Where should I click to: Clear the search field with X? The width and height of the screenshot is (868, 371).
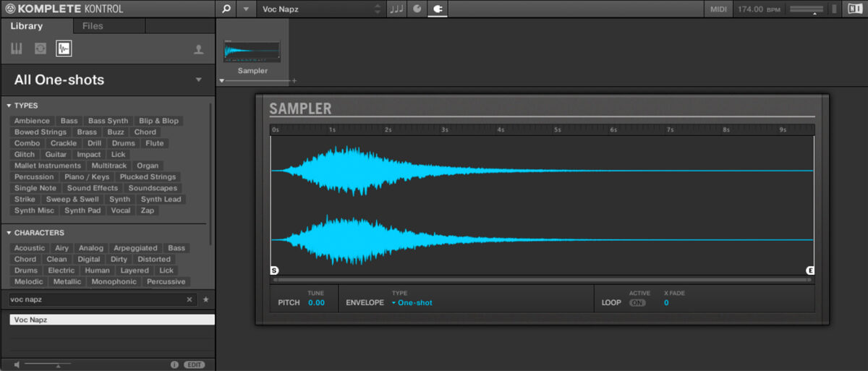pyautogui.click(x=190, y=299)
